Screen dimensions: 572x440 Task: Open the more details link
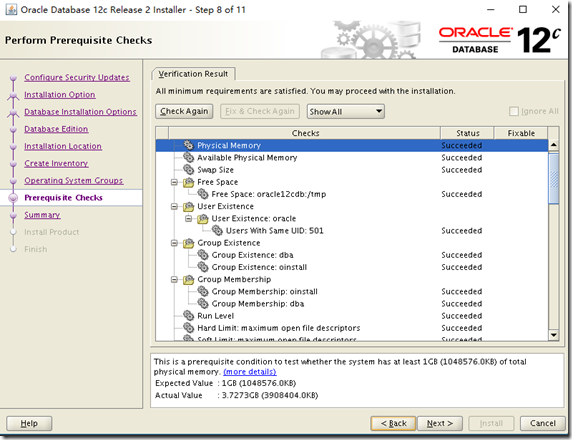[250, 372]
